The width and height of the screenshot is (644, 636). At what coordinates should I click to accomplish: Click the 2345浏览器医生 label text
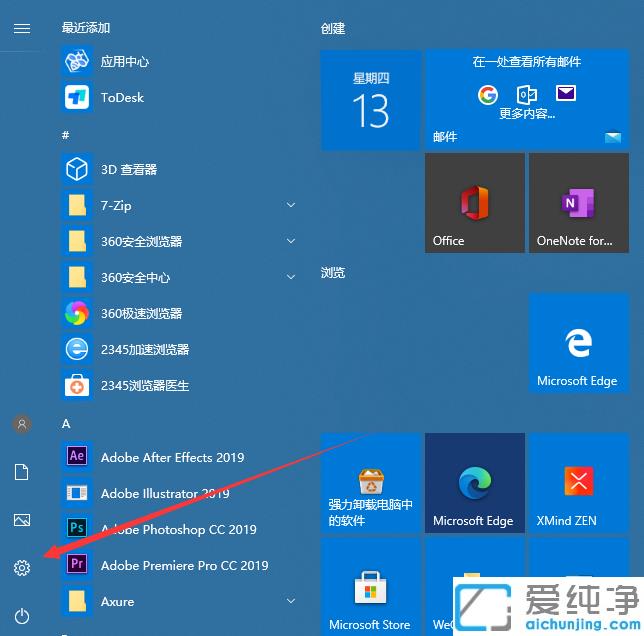[145, 386]
